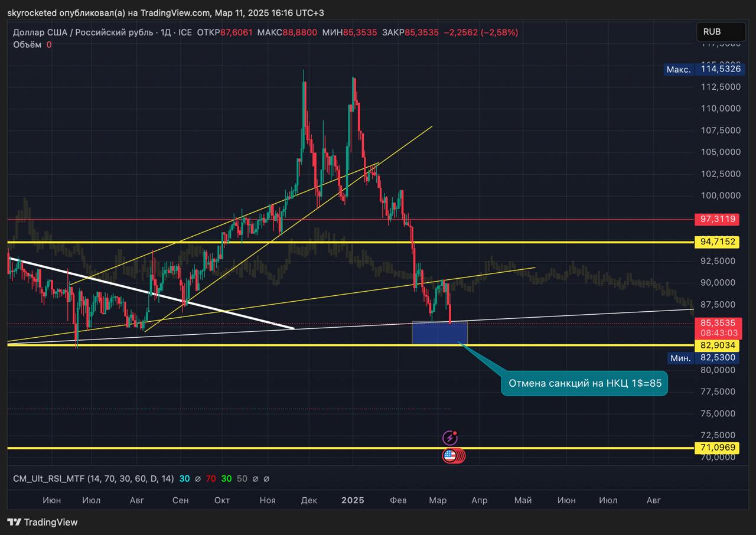The height and width of the screenshot is (535, 756).
Task: Select the Объём volume indicator legend
Action: click(32, 44)
